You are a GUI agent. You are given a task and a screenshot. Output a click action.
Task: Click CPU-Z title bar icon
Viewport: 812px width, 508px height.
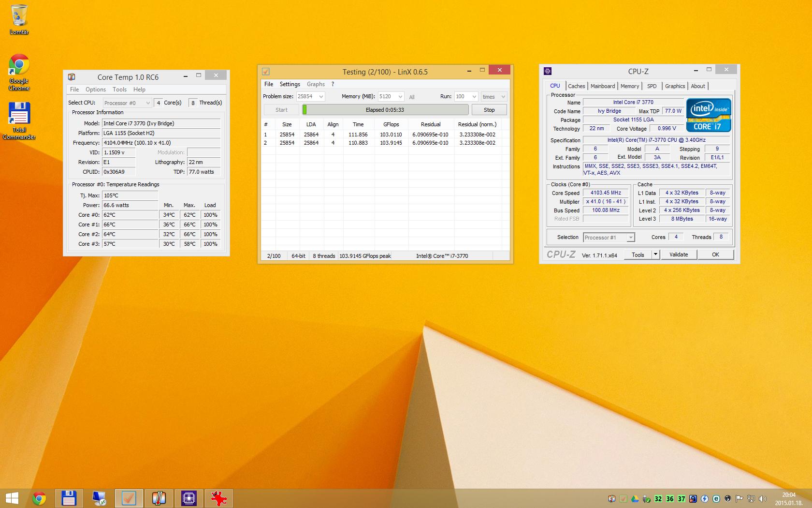point(548,71)
